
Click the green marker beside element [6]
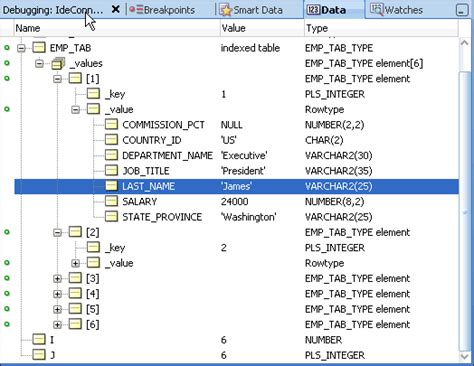point(7,324)
